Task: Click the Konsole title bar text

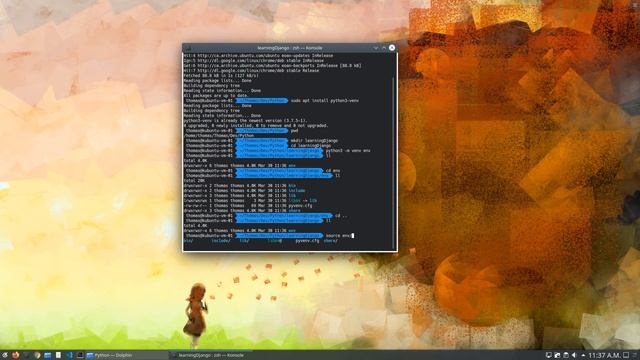Action: (x=290, y=48)
